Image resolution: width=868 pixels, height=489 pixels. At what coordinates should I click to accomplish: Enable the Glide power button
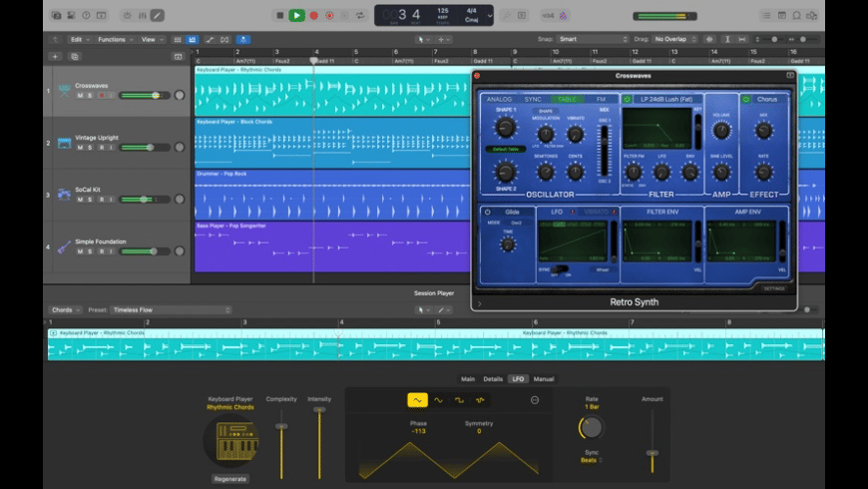tap(488, 212)
